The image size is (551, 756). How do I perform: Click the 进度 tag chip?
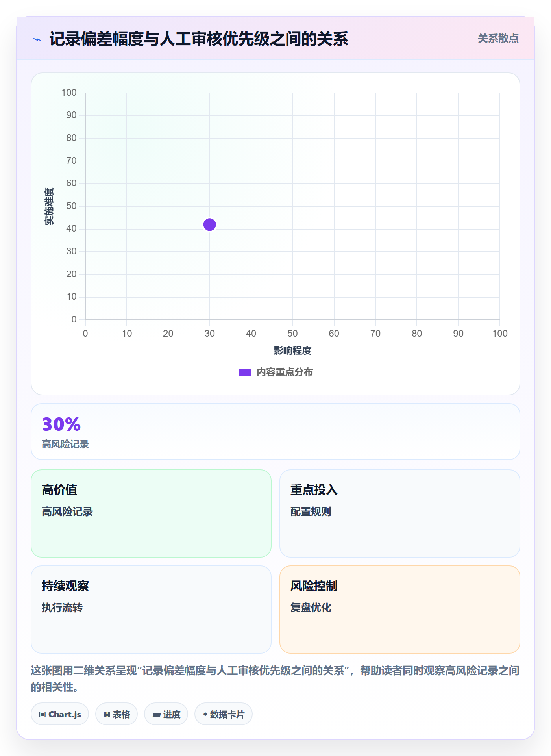coord(166,714)
